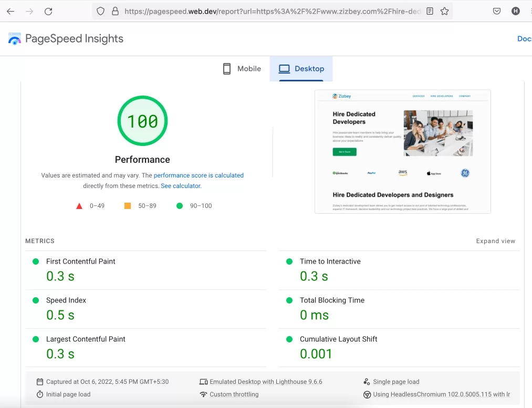
Task: Click the browser back arrow
Action: point(11,11)
